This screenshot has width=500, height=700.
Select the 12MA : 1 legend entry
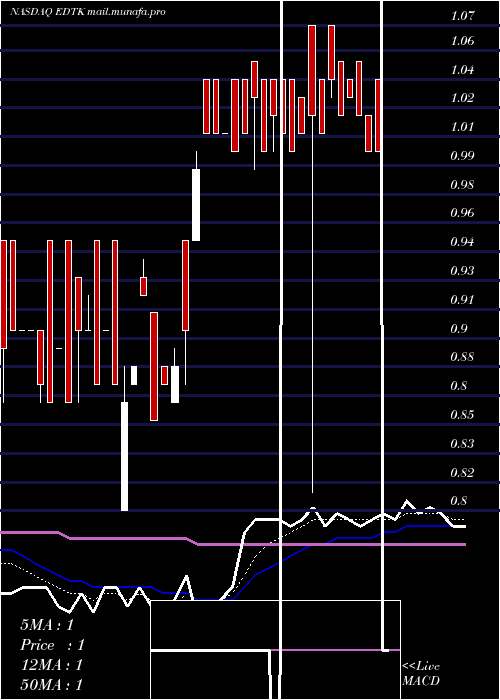[52, 665]
